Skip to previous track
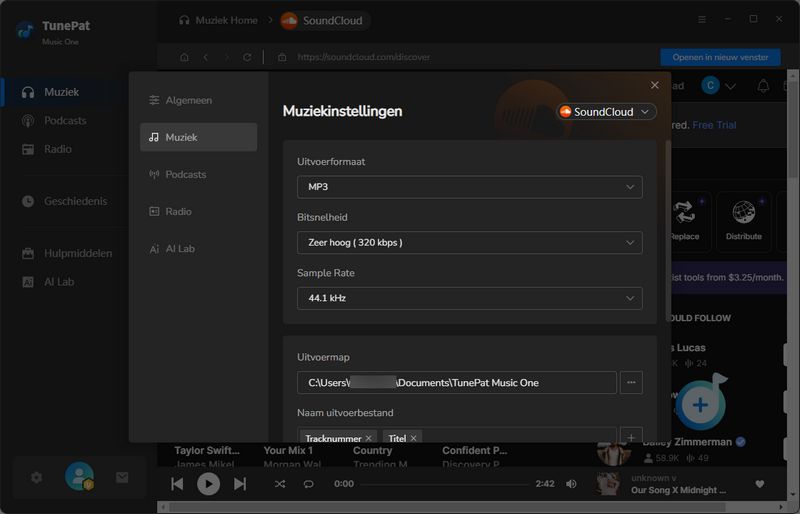The image size is (800, 514). coord(177,484)
